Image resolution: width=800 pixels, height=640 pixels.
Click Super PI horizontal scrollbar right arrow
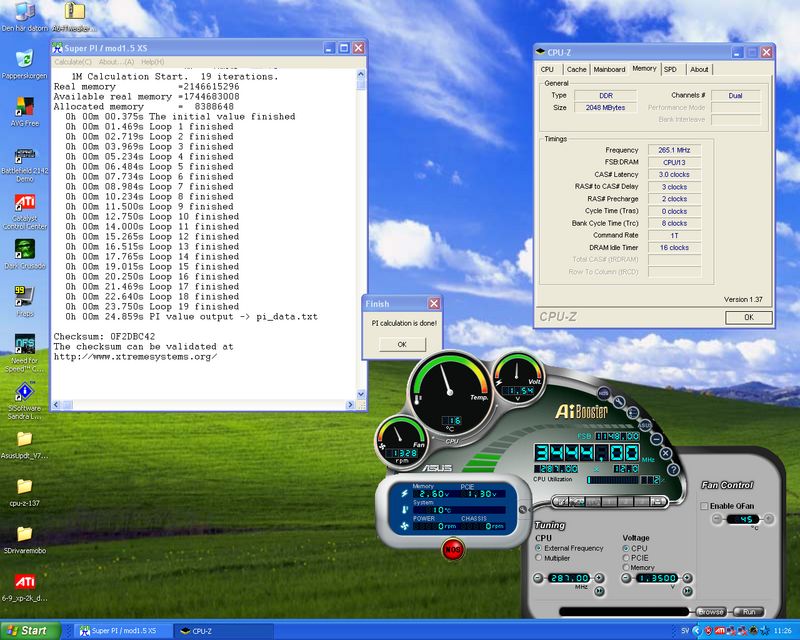350,405
